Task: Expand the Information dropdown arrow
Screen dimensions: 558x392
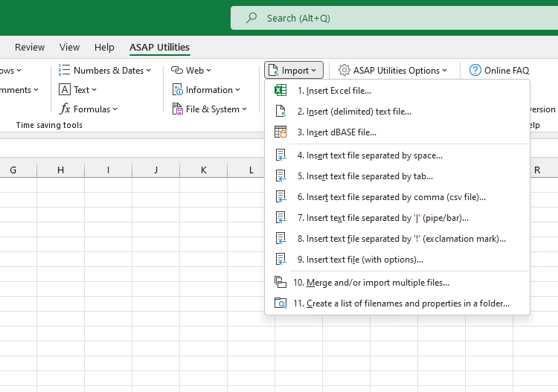Action: coord(237,90)
